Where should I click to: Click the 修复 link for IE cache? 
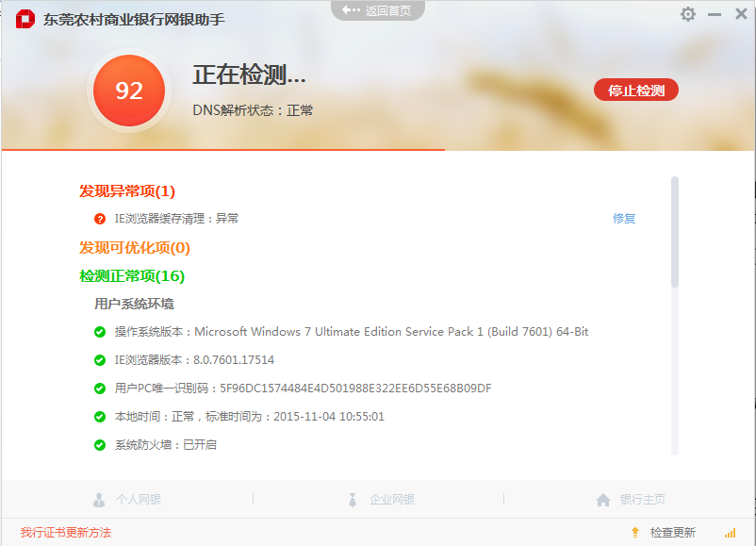coord(624,219)
